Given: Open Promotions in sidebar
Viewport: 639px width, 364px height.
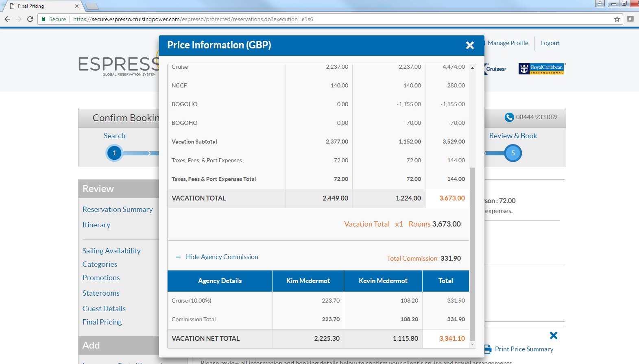Looking at the screenshot, I should click(101, 278).
